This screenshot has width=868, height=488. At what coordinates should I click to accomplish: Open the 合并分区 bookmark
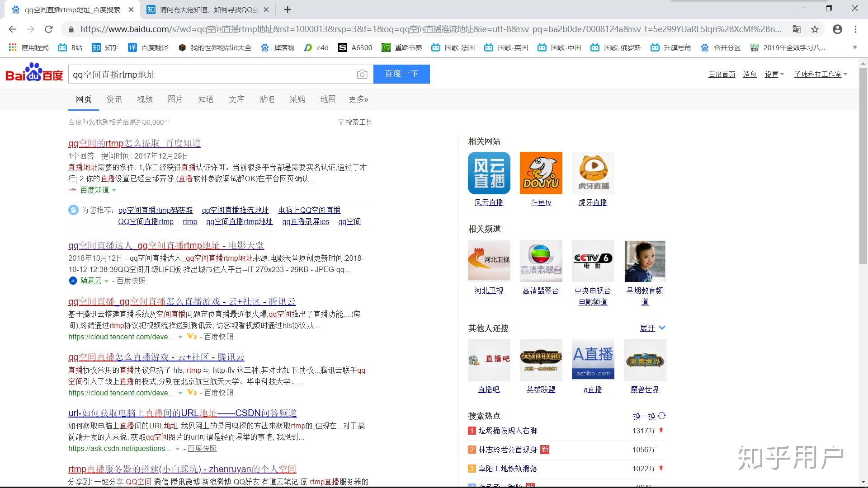[x=721, y=47]
